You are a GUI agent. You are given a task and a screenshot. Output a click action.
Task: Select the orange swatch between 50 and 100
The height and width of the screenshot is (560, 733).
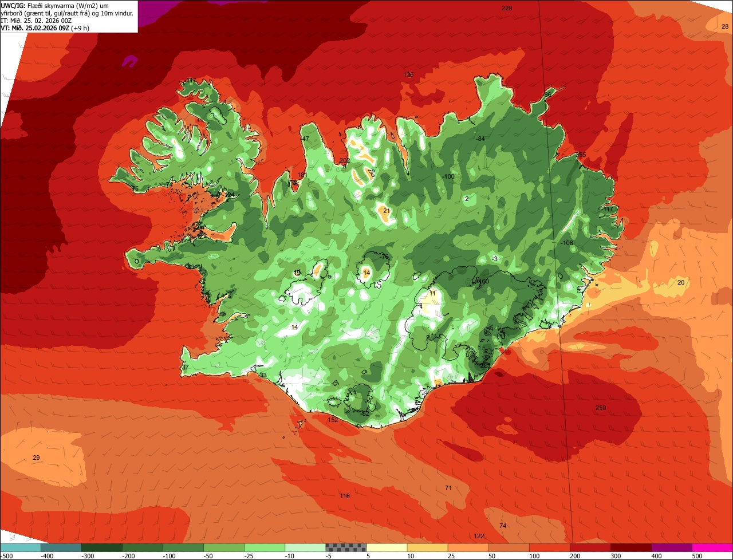509,547
